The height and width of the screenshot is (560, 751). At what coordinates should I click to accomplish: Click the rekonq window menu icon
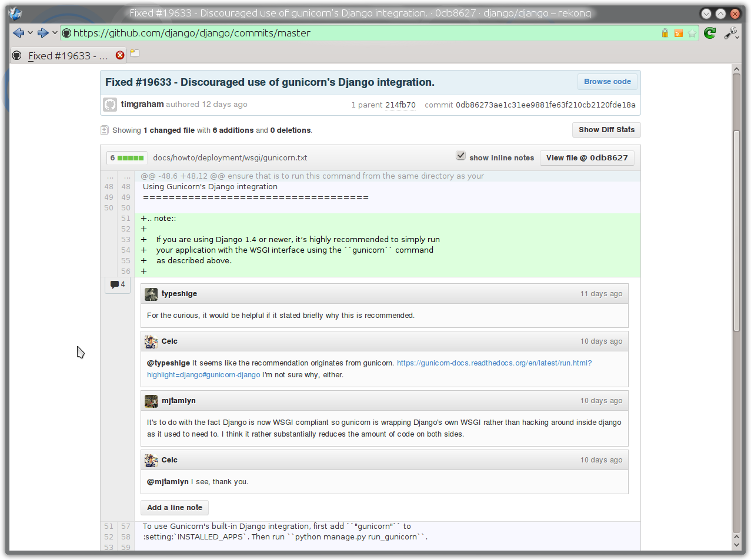coord(15,14)
